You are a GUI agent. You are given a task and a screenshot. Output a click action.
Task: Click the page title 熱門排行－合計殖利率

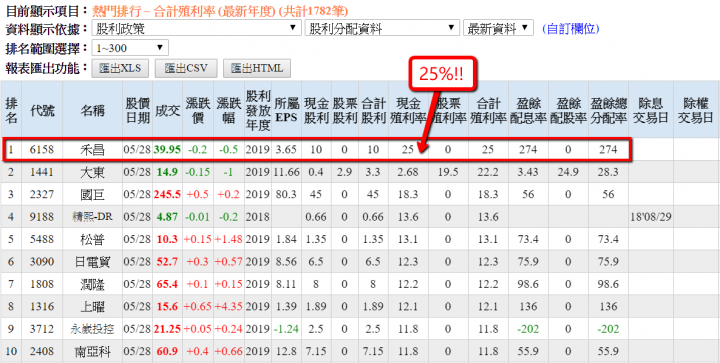tap(153, 11)
